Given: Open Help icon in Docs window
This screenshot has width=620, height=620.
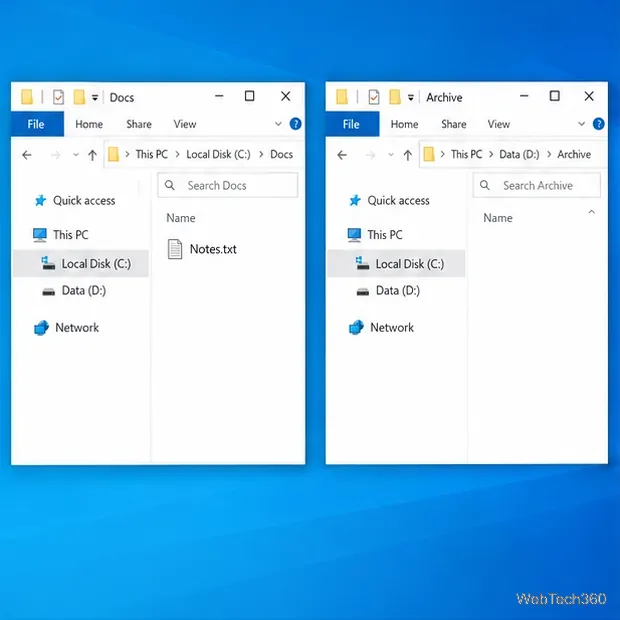Looking at the screenshot, I should 295,124.
